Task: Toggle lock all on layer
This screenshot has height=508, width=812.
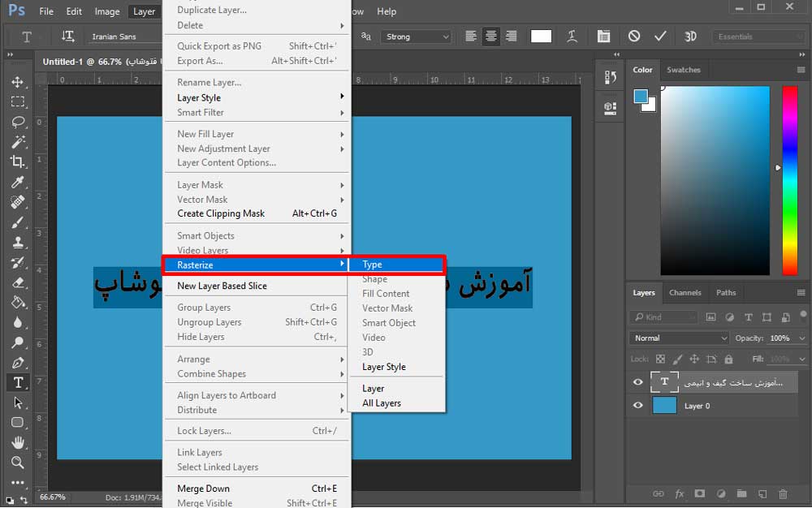Action: pyautogui.click(x=728, y=359)
